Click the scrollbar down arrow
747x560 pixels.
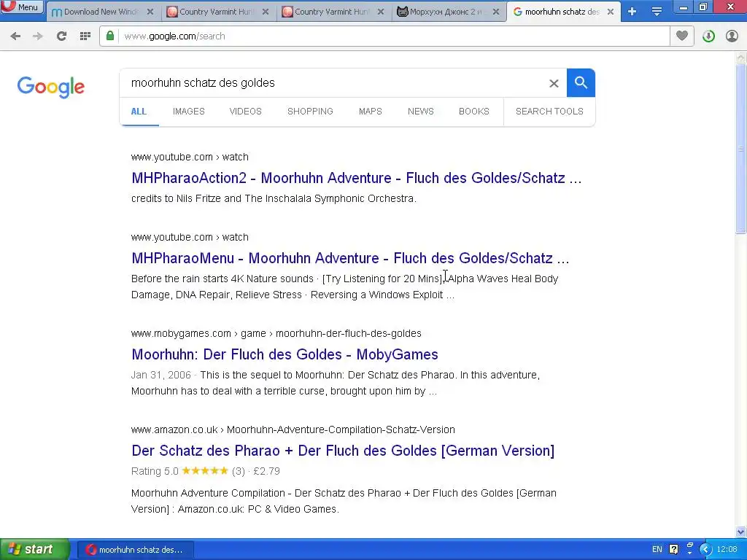(741, 532)
